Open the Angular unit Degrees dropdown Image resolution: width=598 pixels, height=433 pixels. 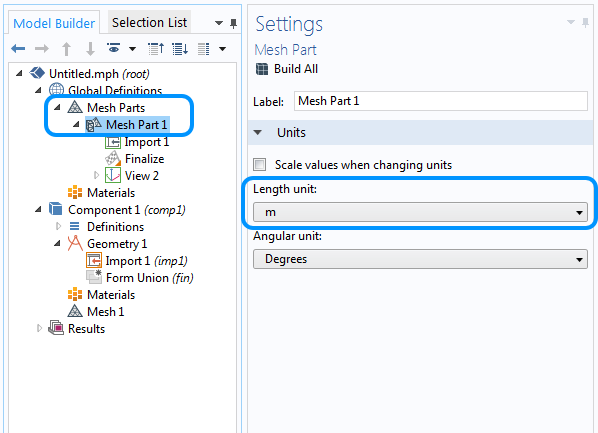pos(420,259)
